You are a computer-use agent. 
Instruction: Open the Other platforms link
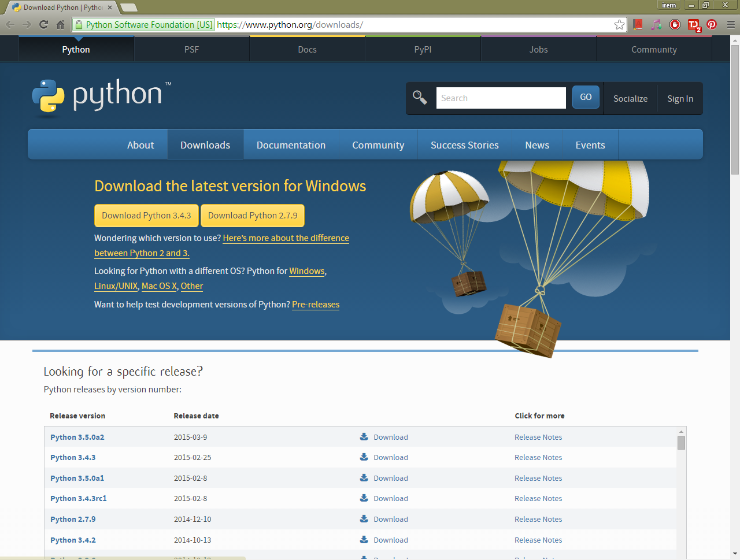click(192, 286)
